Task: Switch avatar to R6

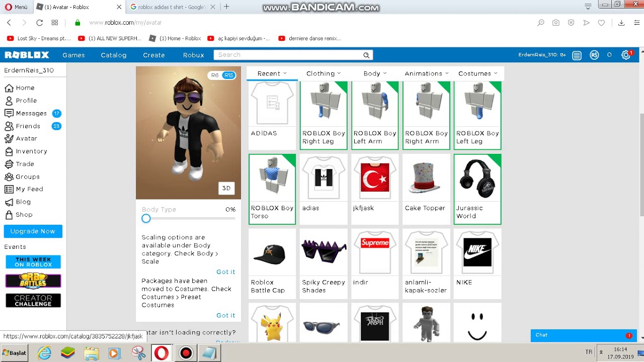Action: coord(215,75)
